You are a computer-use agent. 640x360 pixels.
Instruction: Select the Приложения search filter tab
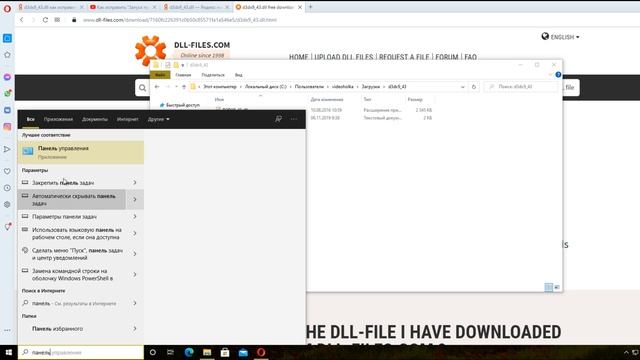[x=58, y=119]
